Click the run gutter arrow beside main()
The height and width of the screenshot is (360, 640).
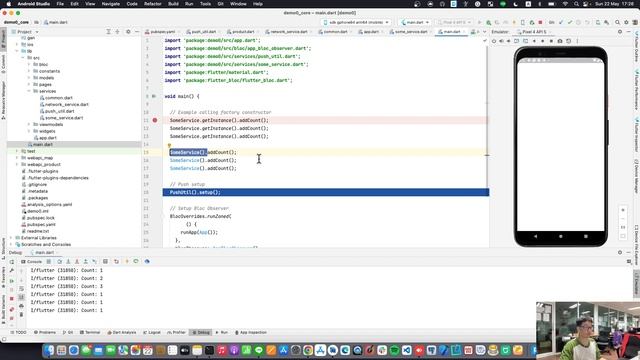154,96
